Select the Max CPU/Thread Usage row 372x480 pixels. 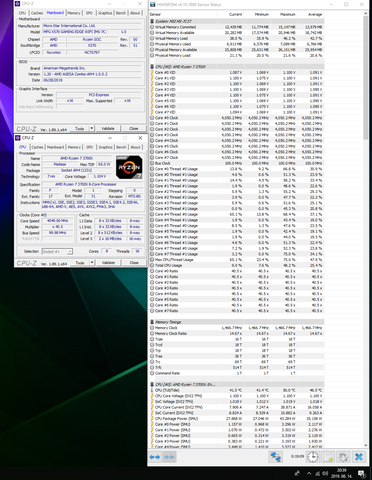click(x=236, y=260)
